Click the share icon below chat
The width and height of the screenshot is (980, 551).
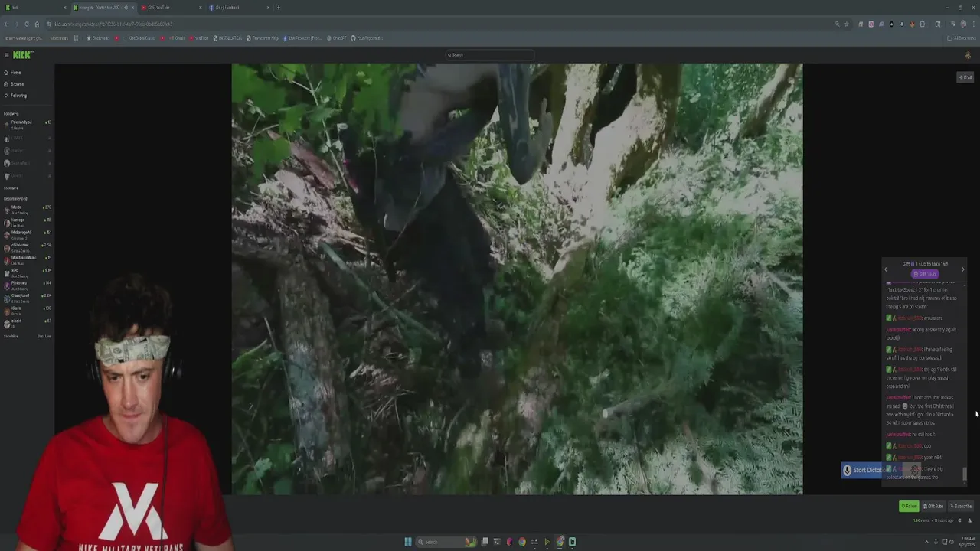coord(959,520)
